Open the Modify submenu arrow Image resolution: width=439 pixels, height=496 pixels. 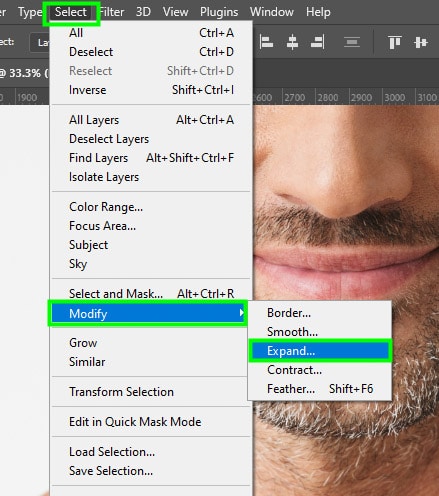pos(241,313)
